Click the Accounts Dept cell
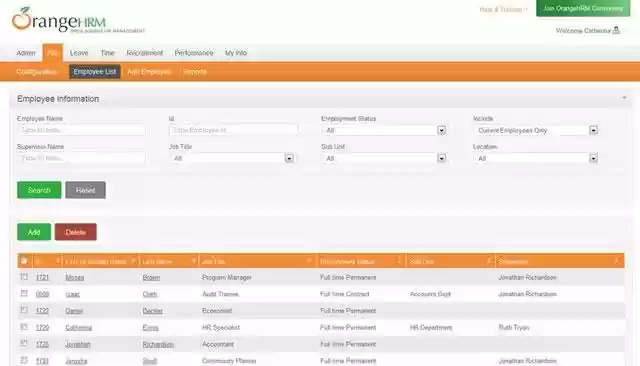This screenshot has width=640, height=366. pos(430,294)
